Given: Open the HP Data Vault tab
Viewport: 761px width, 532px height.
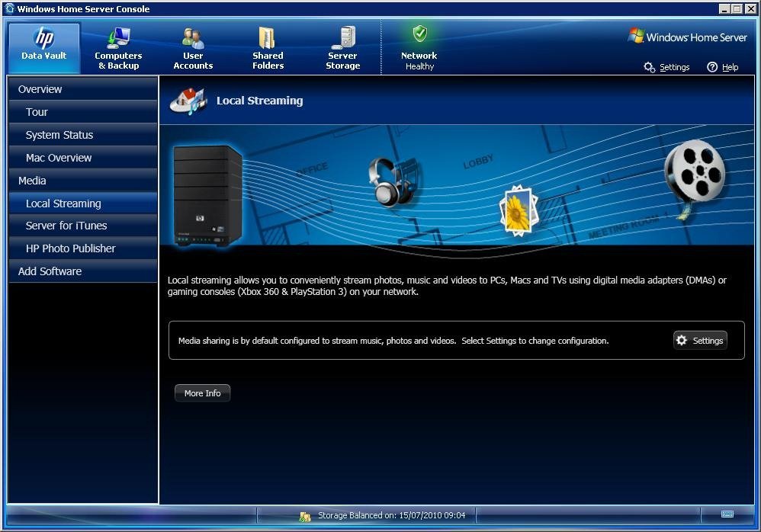Looking at the screenshot, I should coord(43,48).
